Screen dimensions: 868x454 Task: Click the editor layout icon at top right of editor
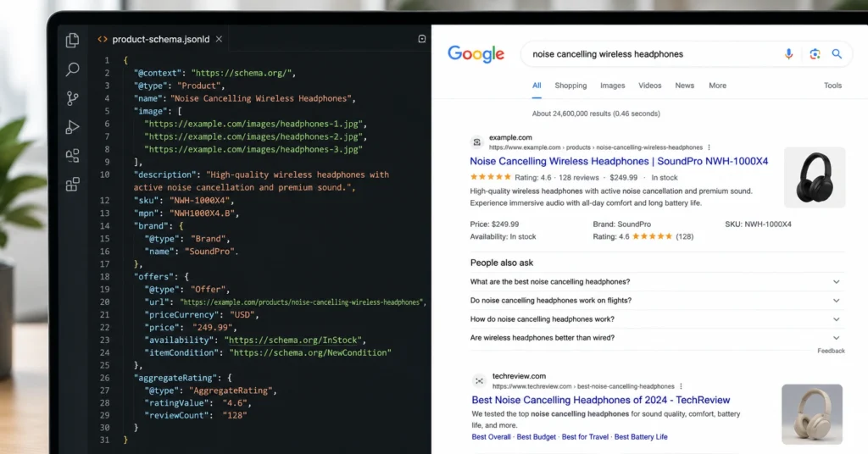click(422, 39)
